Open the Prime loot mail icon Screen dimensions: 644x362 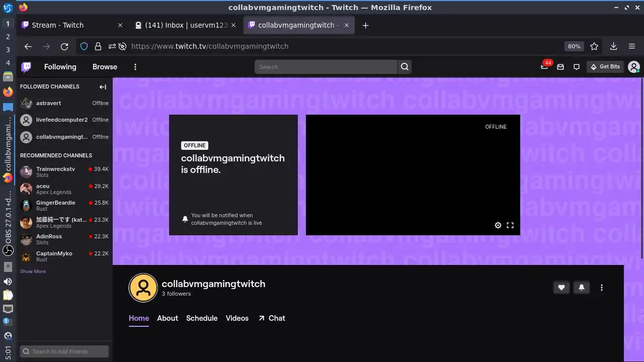coord(560,67)
